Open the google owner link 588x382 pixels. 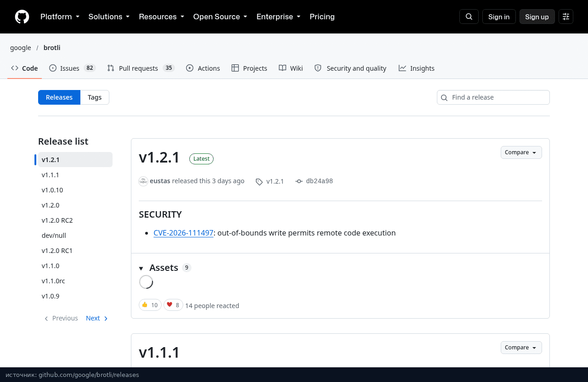pyautogui.click(x=21, y=48)
